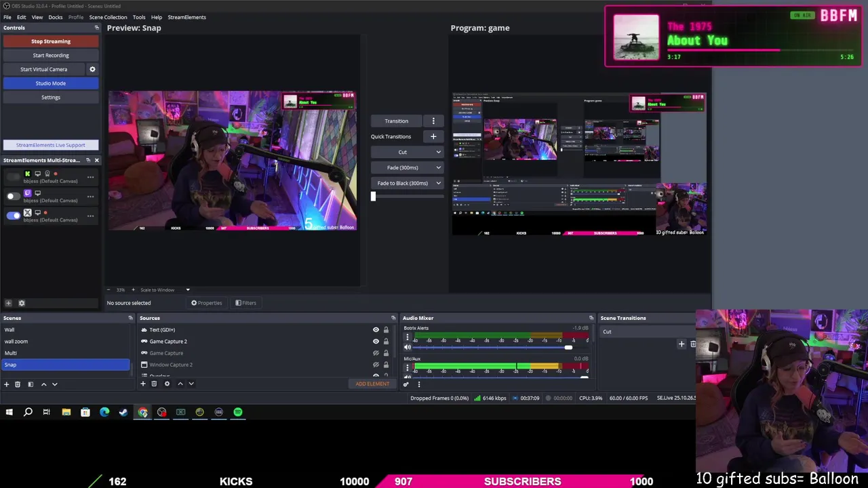Screen dimensions: 868x488
Task: Open the StreamElements menu
Action: pos(186,17)
